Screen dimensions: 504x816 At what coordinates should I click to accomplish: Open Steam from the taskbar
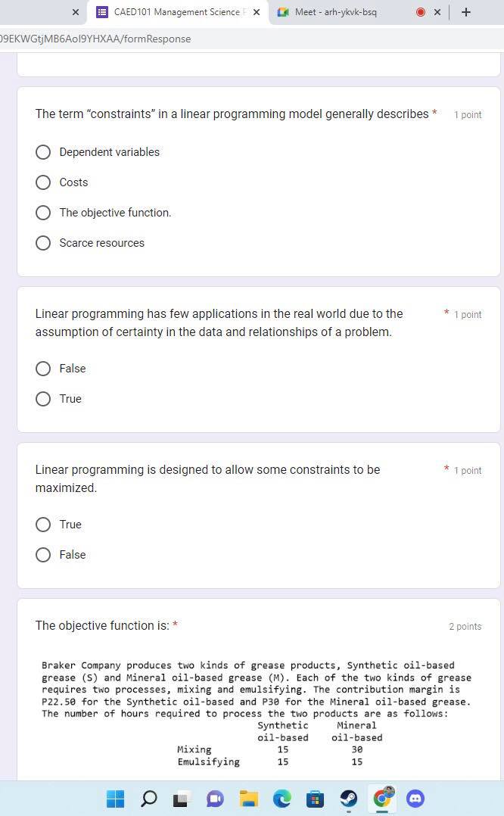click(348, 799)
